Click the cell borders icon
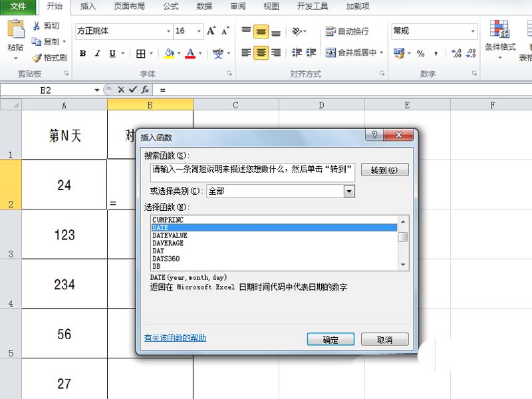 (140, 53)
